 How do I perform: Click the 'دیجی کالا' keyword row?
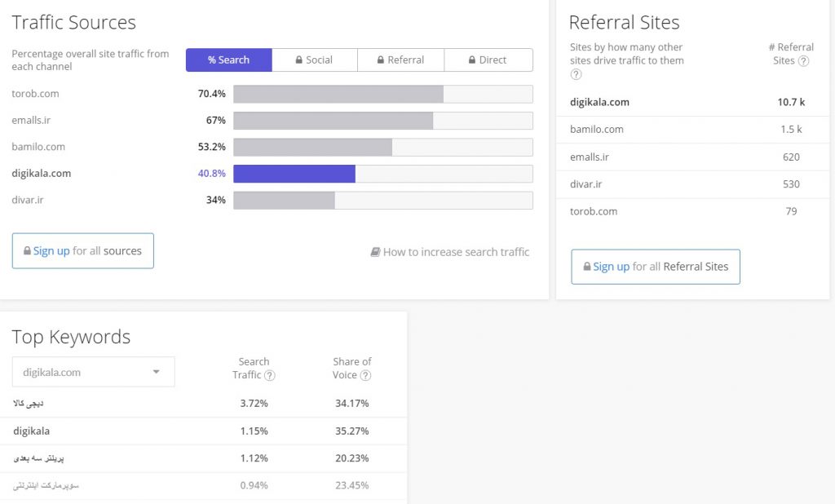click(x=203, y=404)
